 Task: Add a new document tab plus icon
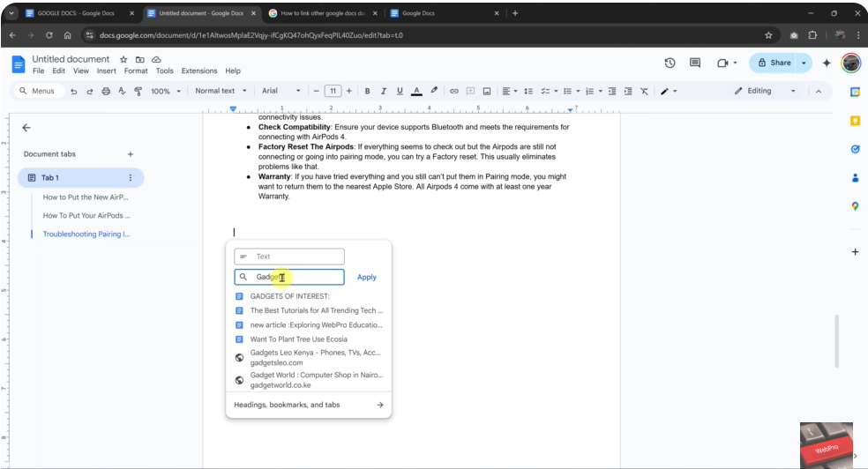tap(130, 154)
